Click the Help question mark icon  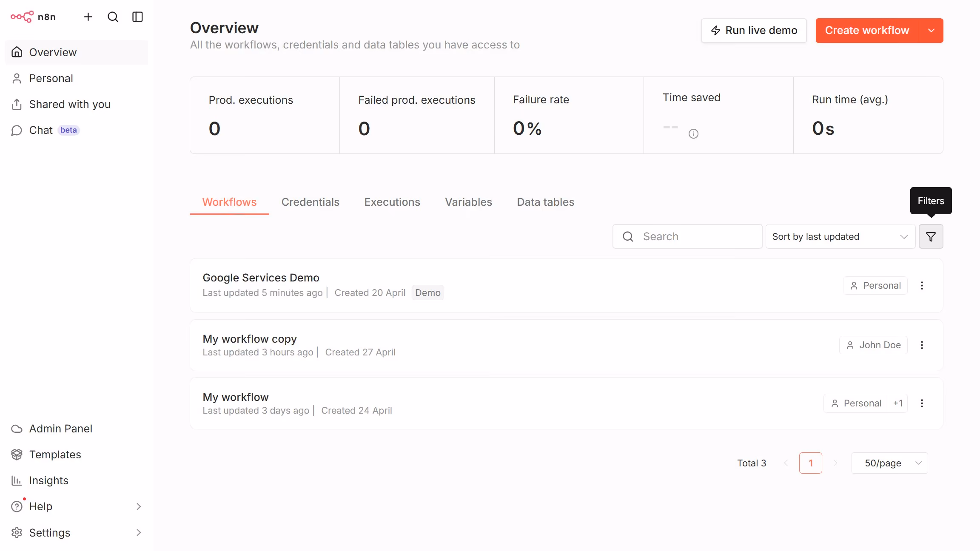click(x=17, y=506)
